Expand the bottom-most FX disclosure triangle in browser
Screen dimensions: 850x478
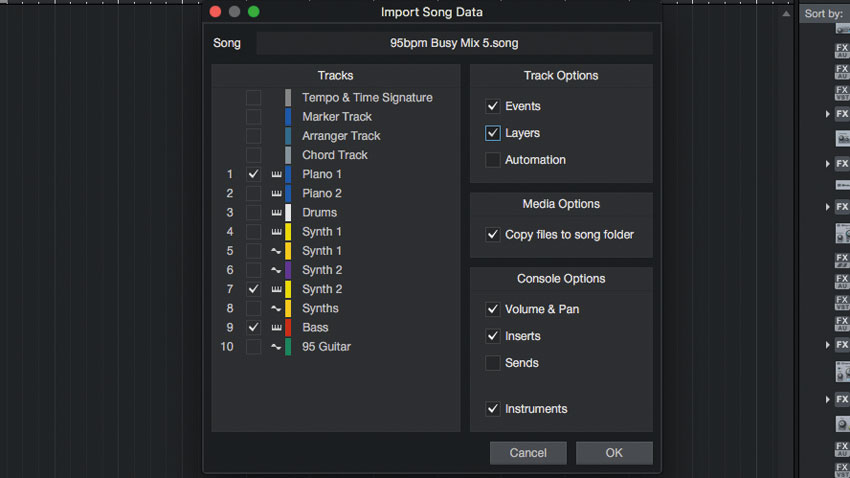(827, 399)
